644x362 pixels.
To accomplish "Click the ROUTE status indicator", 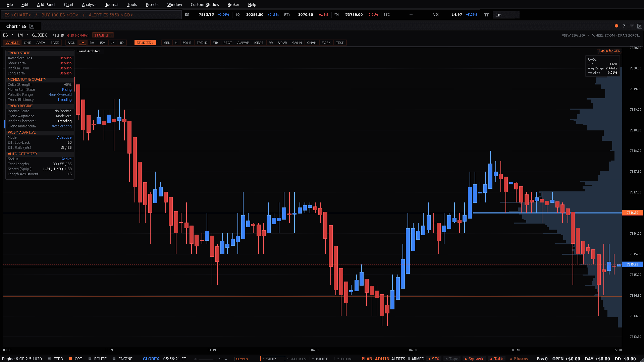I will tap(97, 359).
